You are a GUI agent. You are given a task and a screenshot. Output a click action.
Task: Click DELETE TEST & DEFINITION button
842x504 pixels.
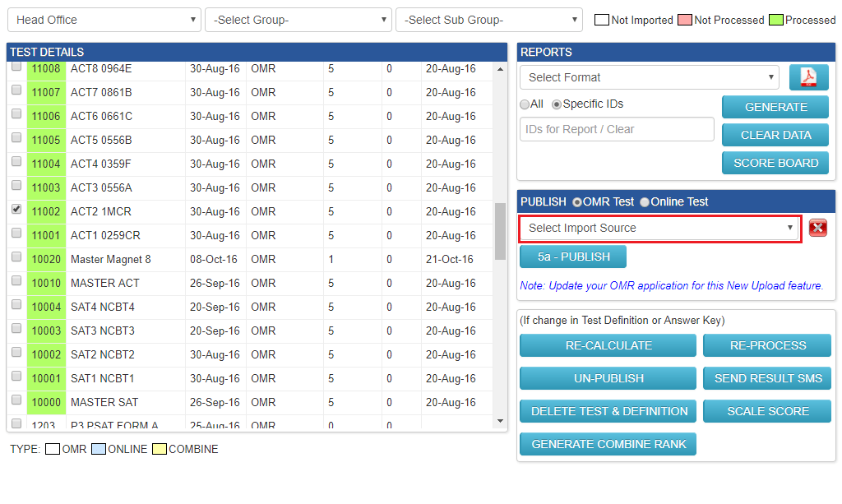608,411
